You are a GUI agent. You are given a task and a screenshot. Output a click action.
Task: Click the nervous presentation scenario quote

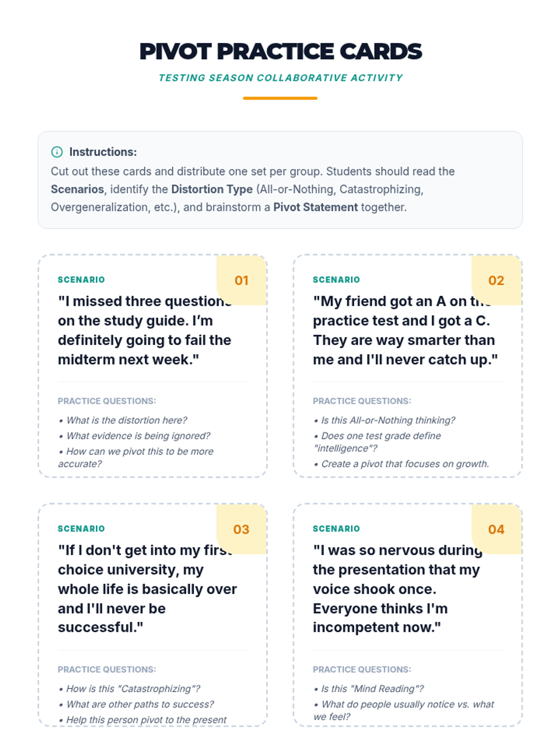tap(398, 589)
